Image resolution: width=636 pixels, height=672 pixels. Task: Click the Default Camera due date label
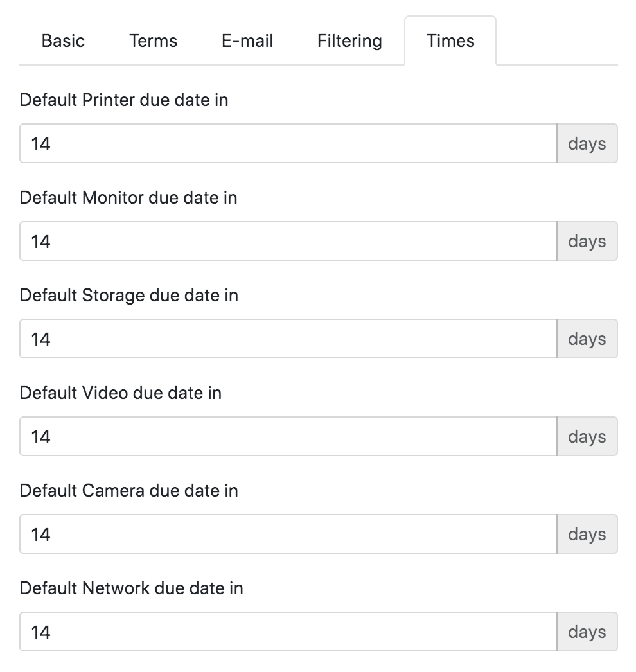pyautogui.click(x=129, y=491)
